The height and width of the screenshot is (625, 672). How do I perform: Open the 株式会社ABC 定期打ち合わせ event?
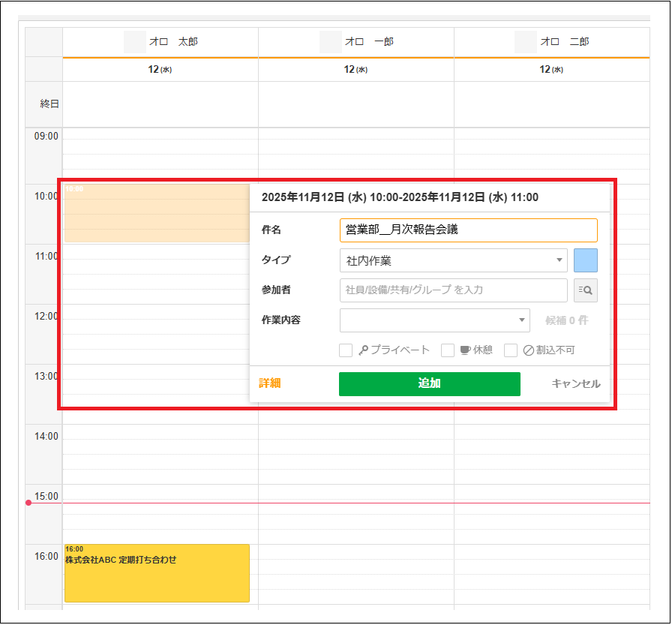click(157, 572)
